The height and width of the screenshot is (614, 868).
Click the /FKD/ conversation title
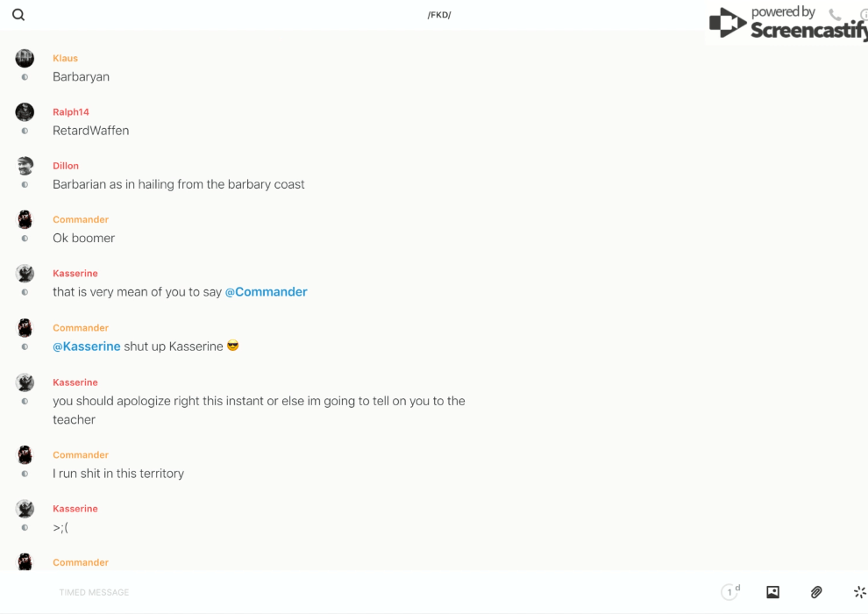439,15
